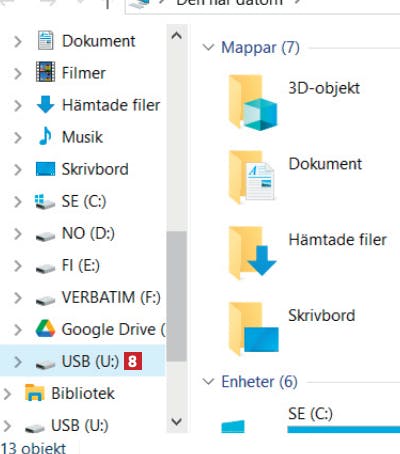Expand the VERBATIM (F:) drive node
Viewport: 400px width, 454px height.
coord(18,298)
